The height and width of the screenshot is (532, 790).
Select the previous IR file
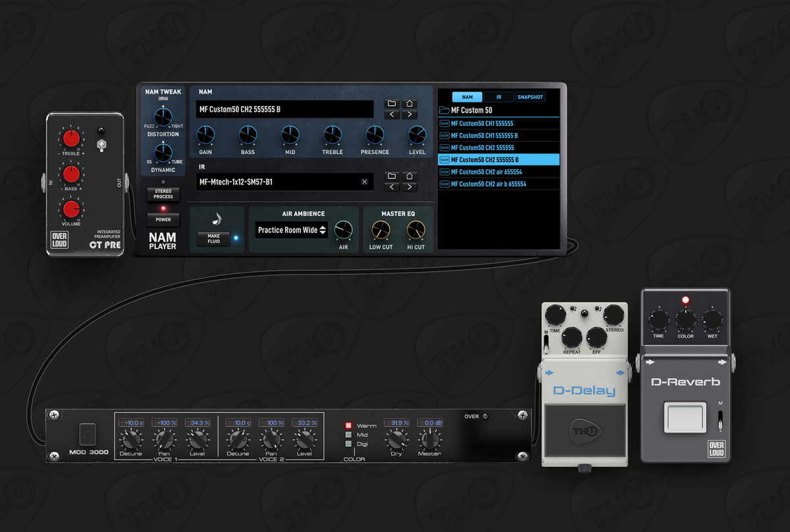pos(392,187)
